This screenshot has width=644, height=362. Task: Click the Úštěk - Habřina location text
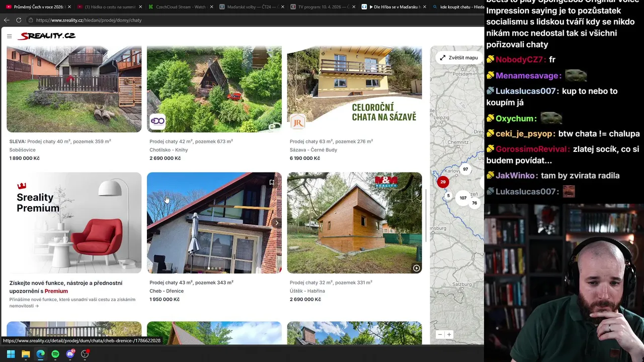307,291
